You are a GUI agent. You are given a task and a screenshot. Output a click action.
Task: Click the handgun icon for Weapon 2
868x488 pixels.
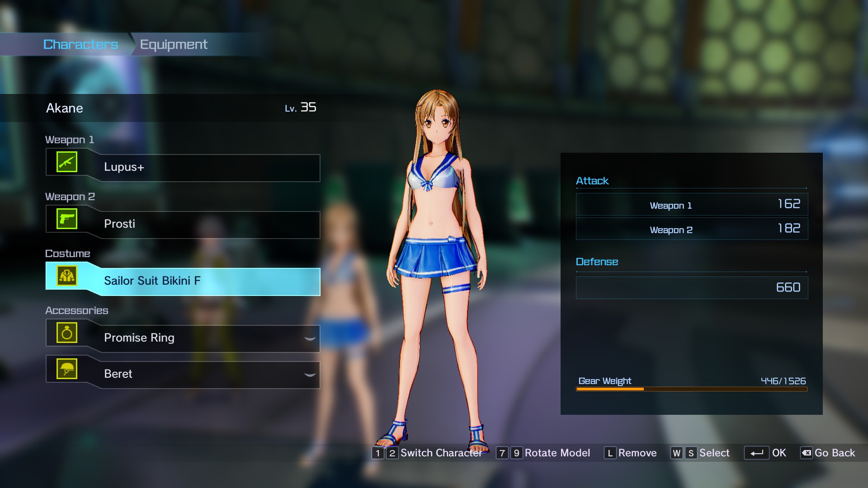67,219
